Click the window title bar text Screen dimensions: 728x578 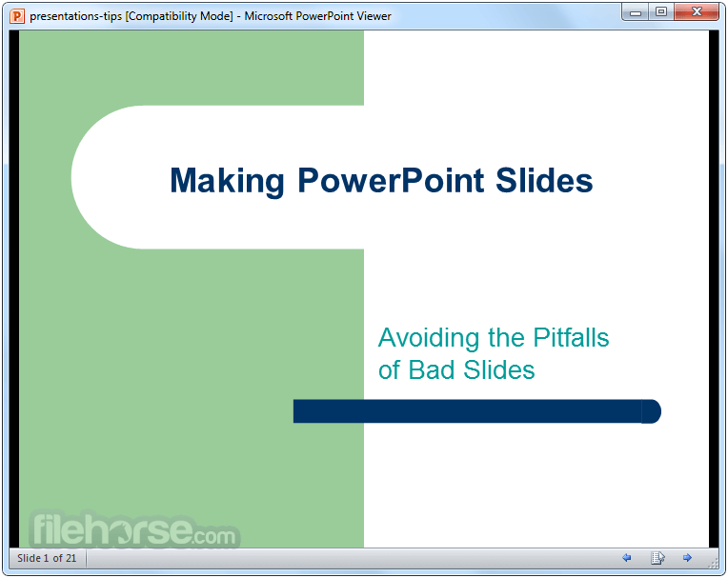point(211,16)
